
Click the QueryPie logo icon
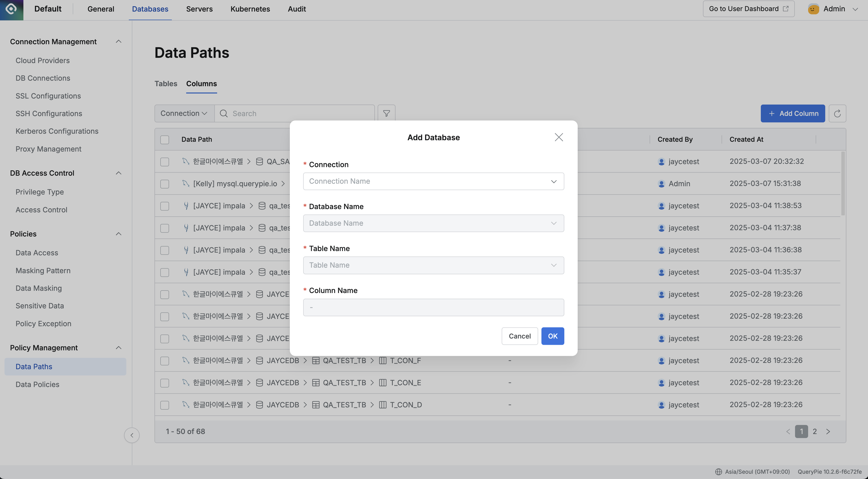tap(11, 9)
